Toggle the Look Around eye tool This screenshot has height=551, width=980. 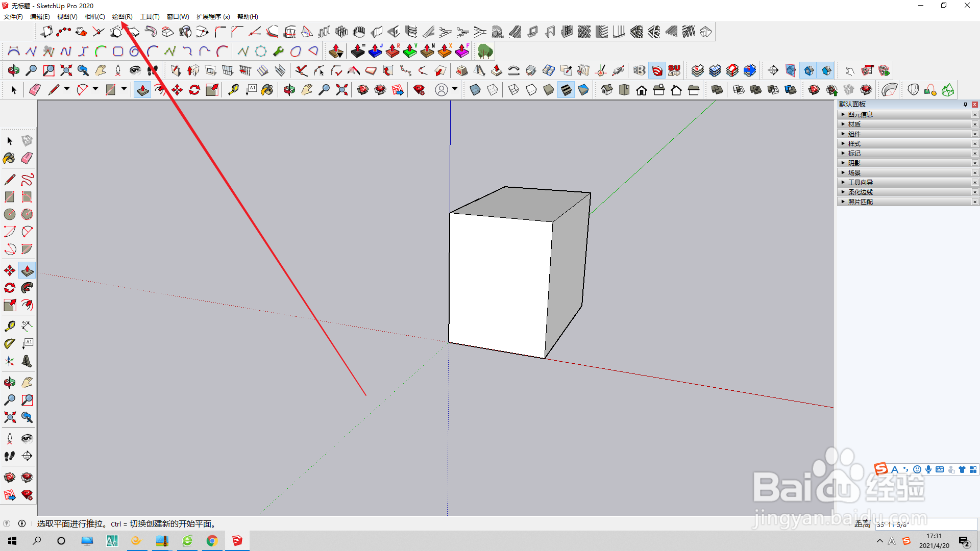point(27,438)
